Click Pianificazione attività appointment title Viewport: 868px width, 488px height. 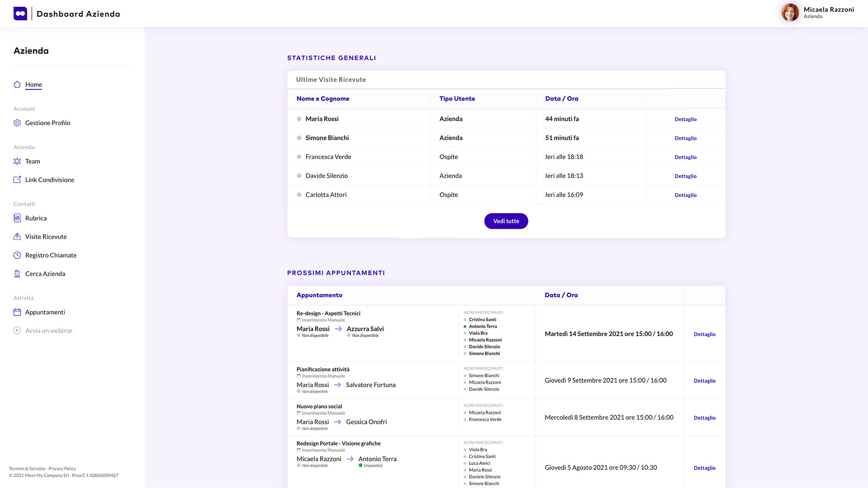323,369
